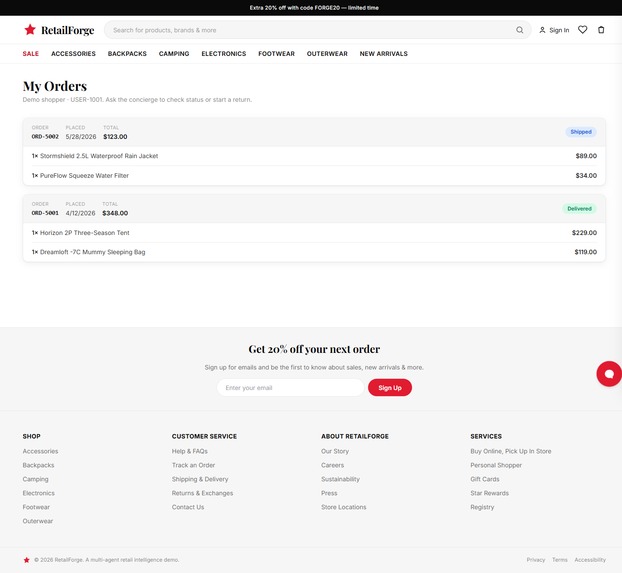Open the red chat concierge bubble
The width and height of the screenshot is (622, 573).
pos(609,374)
